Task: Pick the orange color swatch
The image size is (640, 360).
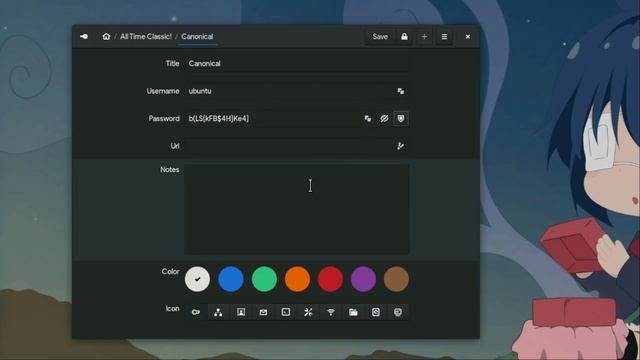Action: (297, 279)
